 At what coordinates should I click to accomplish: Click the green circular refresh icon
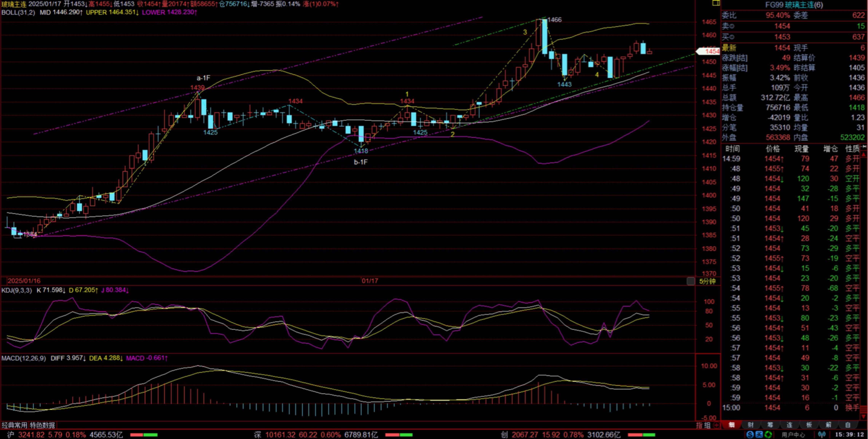(768, 435)
